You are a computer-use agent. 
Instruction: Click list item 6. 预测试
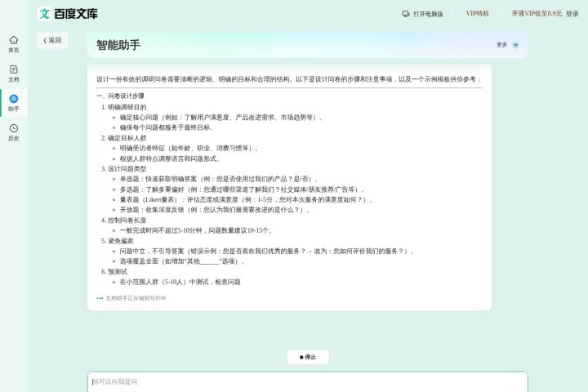[114, 272]
